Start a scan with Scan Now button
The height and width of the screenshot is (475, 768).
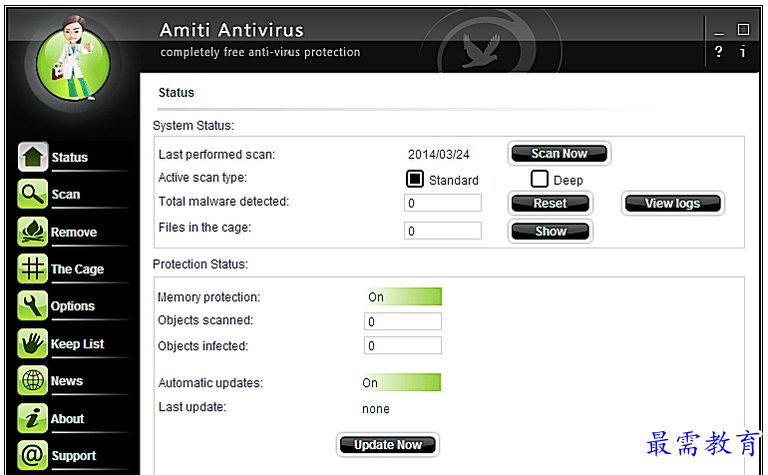coord(559,154)
